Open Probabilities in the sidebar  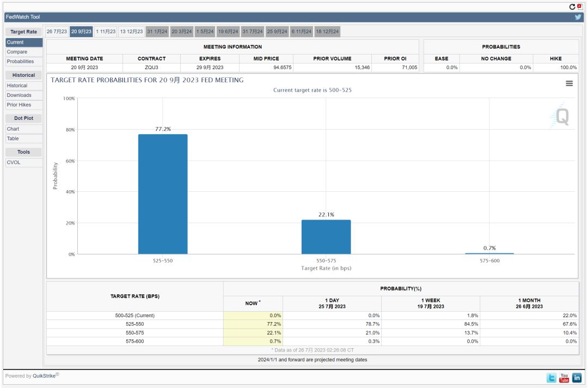23,62
